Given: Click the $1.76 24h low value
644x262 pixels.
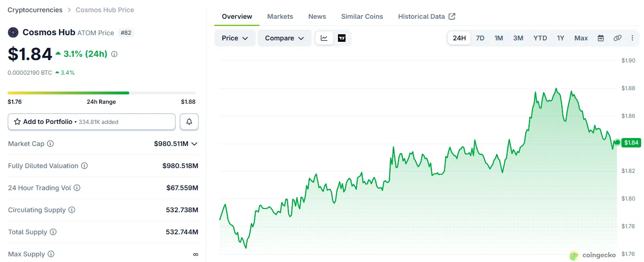Looking at the screenshot, I should pyautogui.click(x=15, y=102).
